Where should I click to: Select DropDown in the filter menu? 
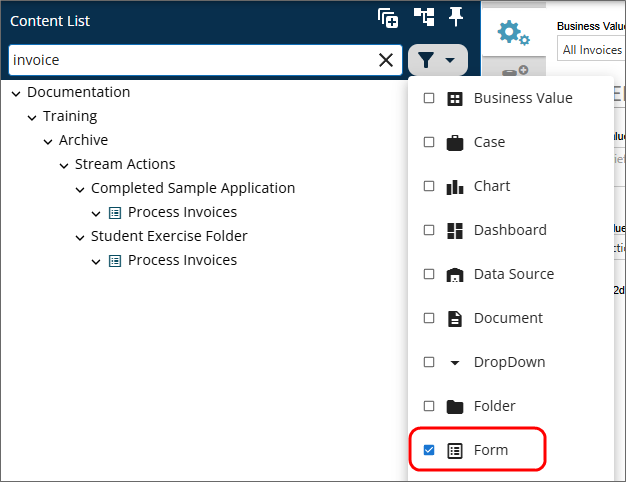point(509,362)
